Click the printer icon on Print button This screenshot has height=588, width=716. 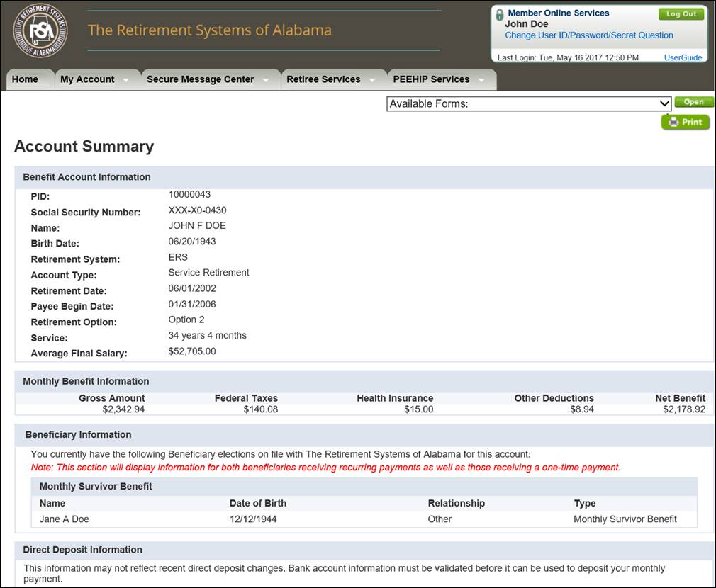[673, 123]
